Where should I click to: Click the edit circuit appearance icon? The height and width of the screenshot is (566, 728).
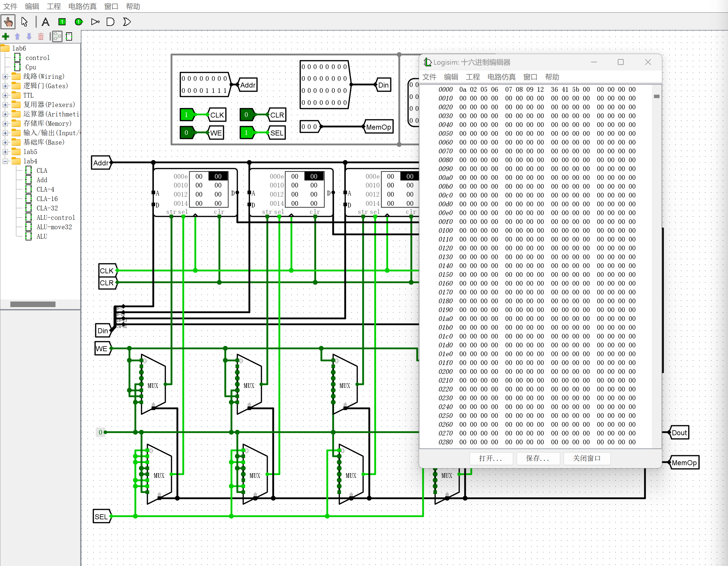(x=69, y=36)
